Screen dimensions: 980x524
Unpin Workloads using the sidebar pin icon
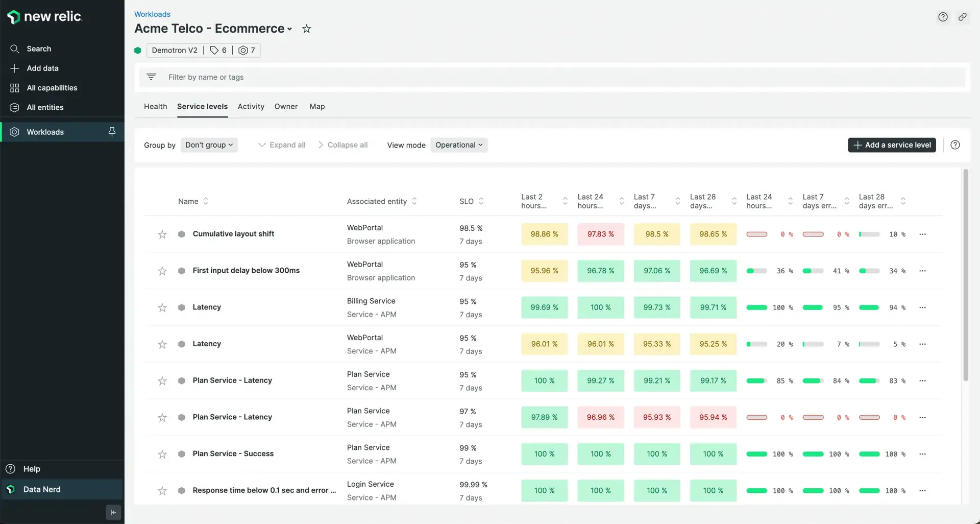coord(112,132)
